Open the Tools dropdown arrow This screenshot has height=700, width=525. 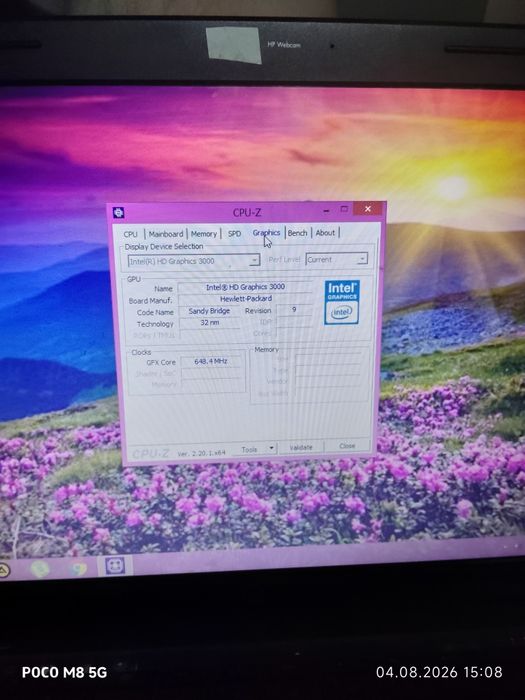tap(271, 448)
